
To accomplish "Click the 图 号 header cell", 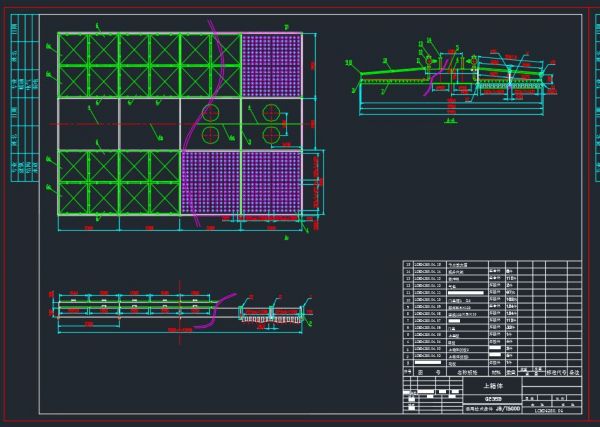I will tap(429, 372).
